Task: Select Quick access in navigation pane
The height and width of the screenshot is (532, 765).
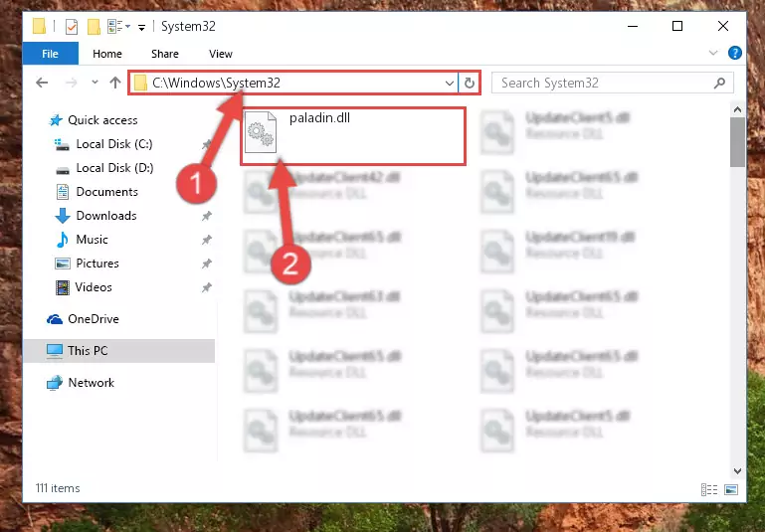Action: pyautogui.click(x=102, y=120)
